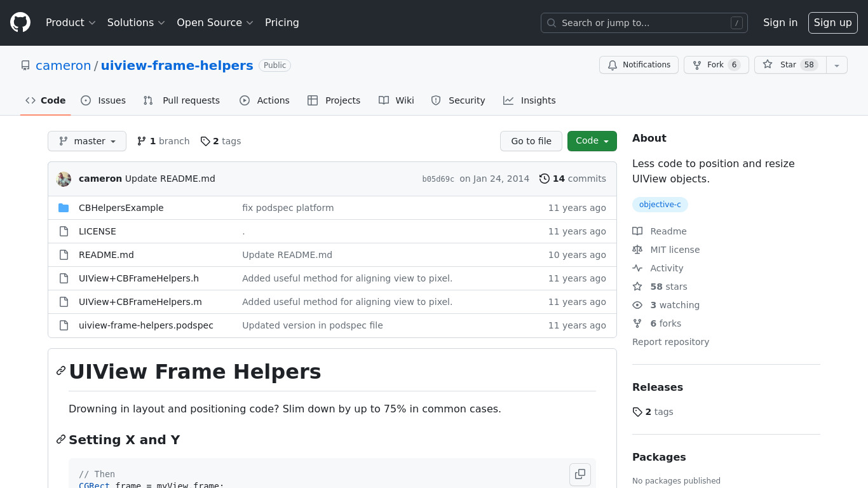Click the CBHelpersExample folder icon
This screenshot has width=868, height=488.
coord(64,208)
